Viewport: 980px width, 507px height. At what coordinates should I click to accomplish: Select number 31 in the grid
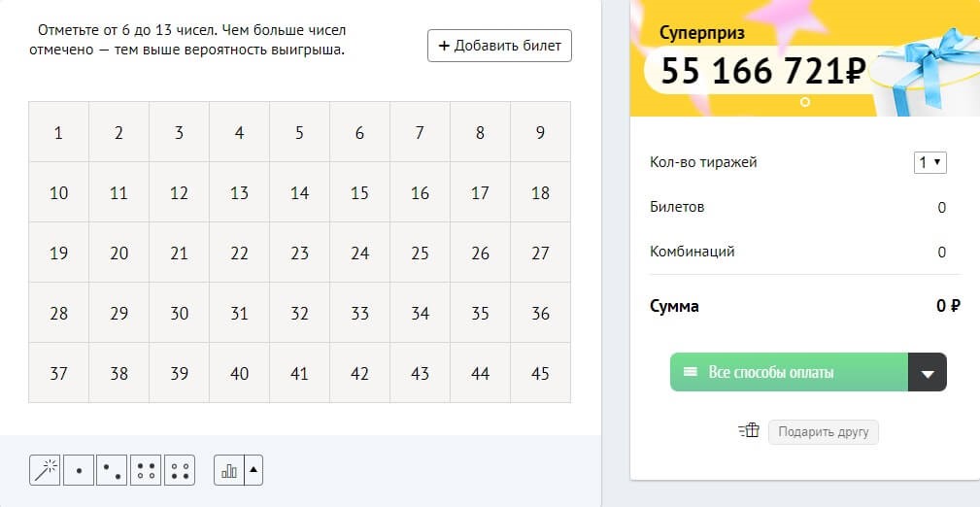tap(239, 314)
